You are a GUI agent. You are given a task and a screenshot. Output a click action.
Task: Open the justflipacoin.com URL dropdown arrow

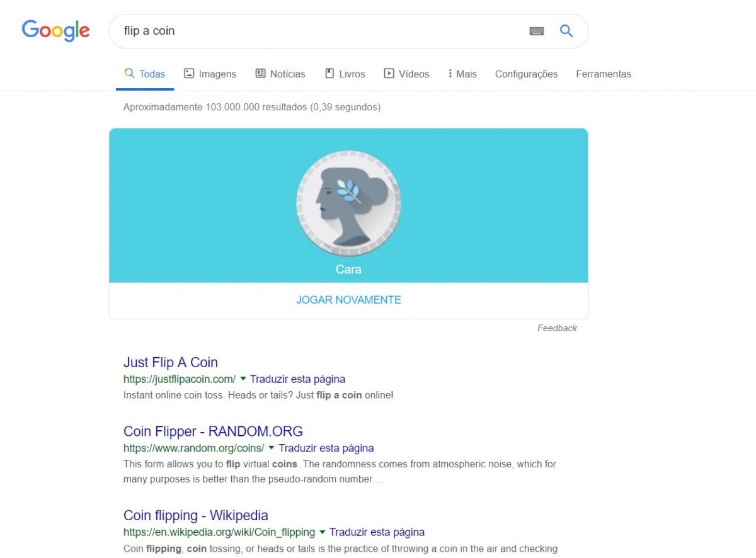tap(243, 379)
